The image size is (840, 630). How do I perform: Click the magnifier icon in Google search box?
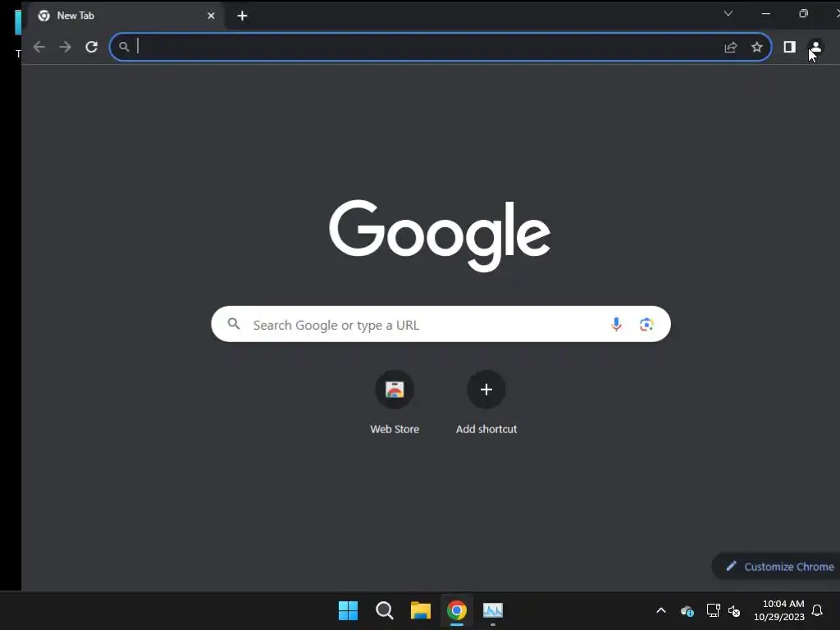pyautogui.click(x=234, y=323)
